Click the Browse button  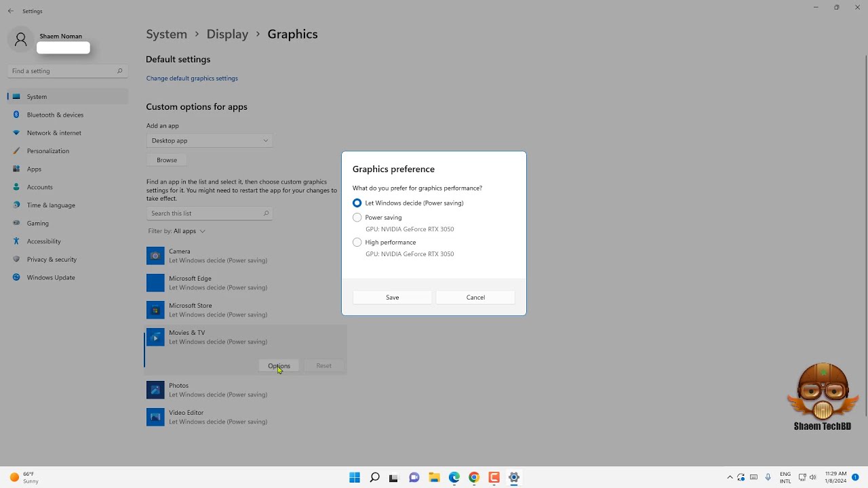click(x=167, y=160)
